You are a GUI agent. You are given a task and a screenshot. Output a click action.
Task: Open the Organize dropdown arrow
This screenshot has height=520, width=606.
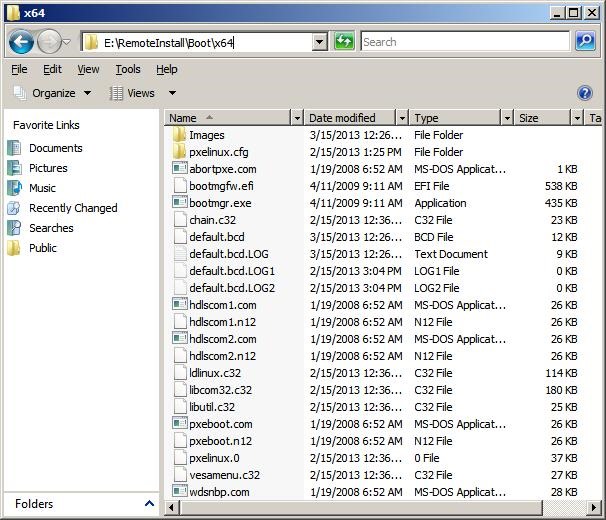tap(88, 93)
